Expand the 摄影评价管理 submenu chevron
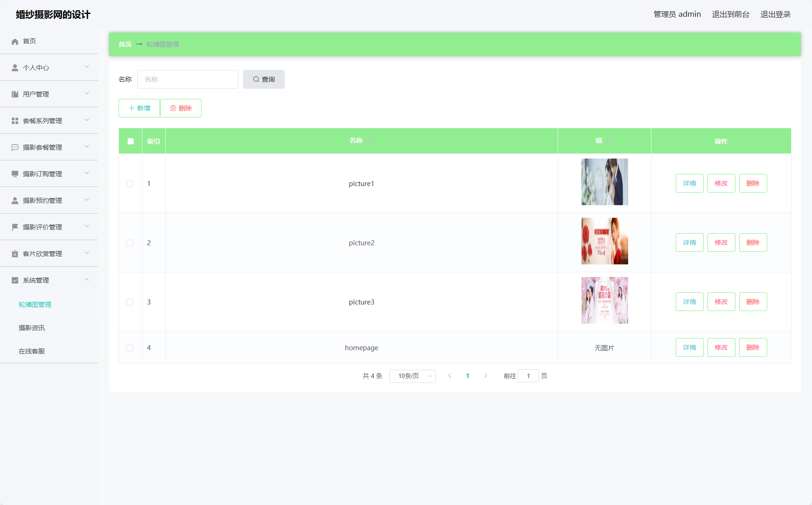Screen dimensions: 812x505 tap(87, 227)
